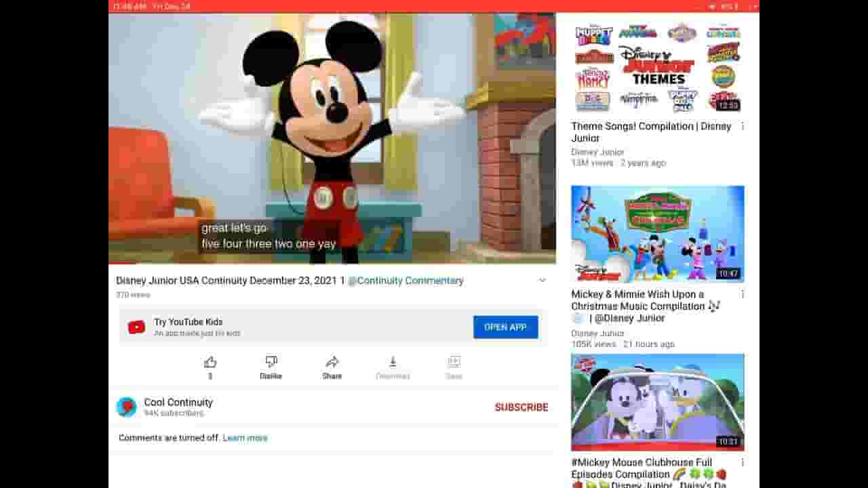The height and width of the screenshot is (488, 868).
Task: Click 'Disney Junior USA Continuity December 23, 2021' title
Action: click(x=231, y=281)
